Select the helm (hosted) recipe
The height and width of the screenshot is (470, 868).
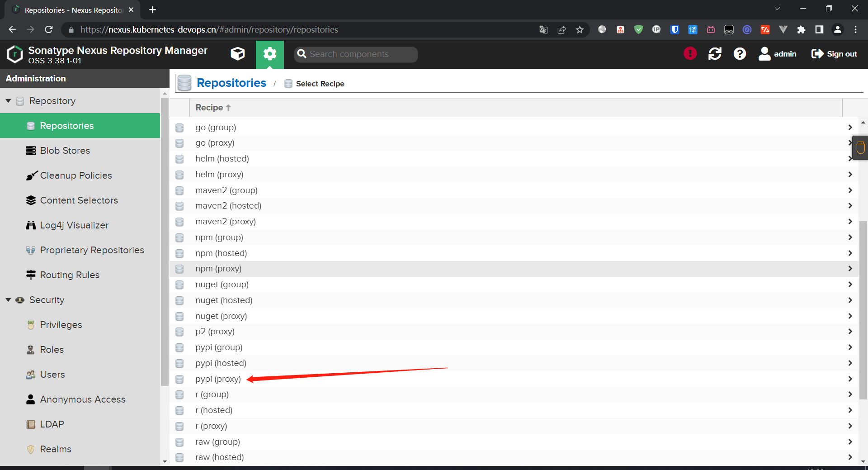(x=514, y=159)
